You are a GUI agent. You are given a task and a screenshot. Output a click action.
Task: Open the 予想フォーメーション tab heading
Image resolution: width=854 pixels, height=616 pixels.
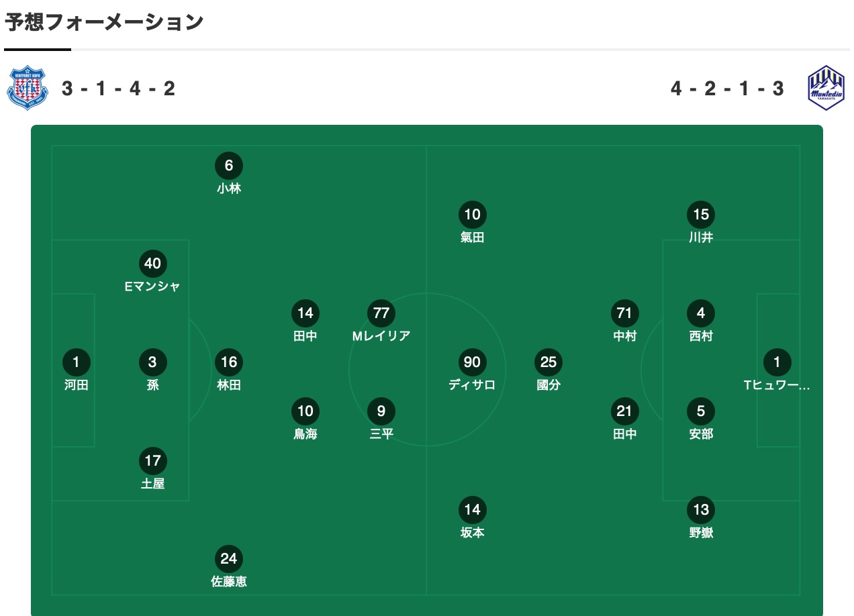click(104, 22)
